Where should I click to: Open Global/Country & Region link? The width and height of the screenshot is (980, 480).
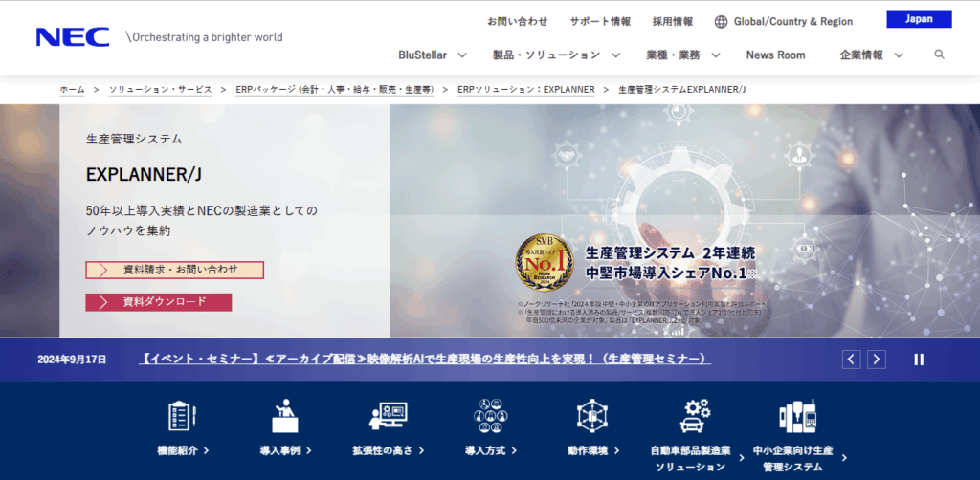793,22
